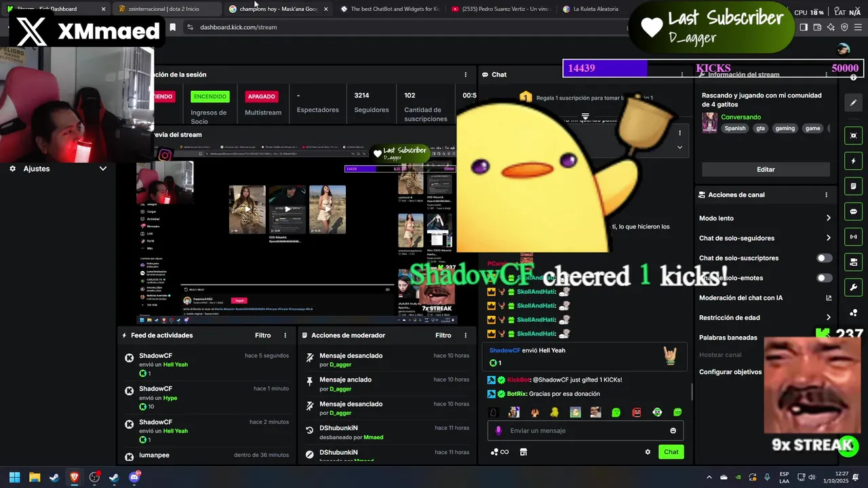868x488 pixels.
Task: Click the broadcast signal icon in right toolbar
Action: click(x=853, y=237)
